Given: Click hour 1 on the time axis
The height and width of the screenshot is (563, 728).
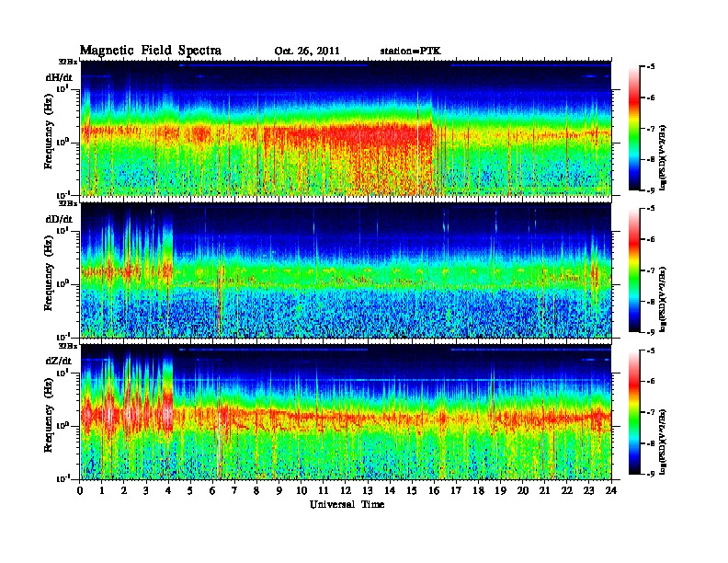Looking at the screenshot, I should (x=102, y=490).
